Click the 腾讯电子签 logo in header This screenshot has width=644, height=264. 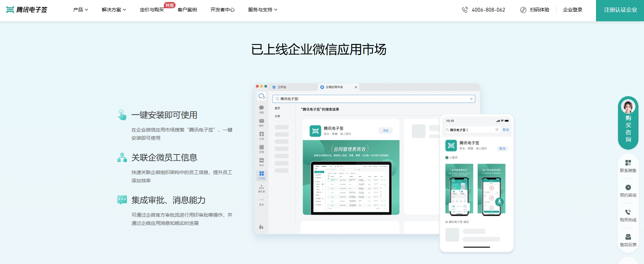pos(27,10)
